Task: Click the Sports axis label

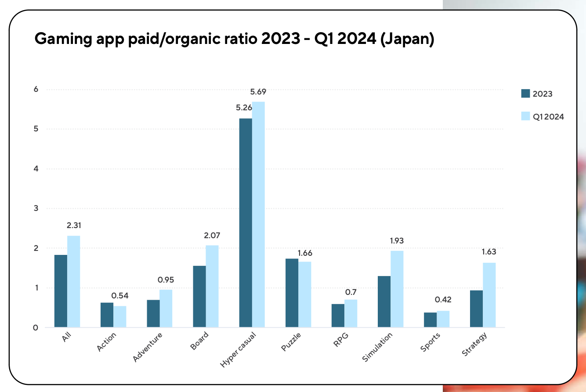Action: pos(430,342)
